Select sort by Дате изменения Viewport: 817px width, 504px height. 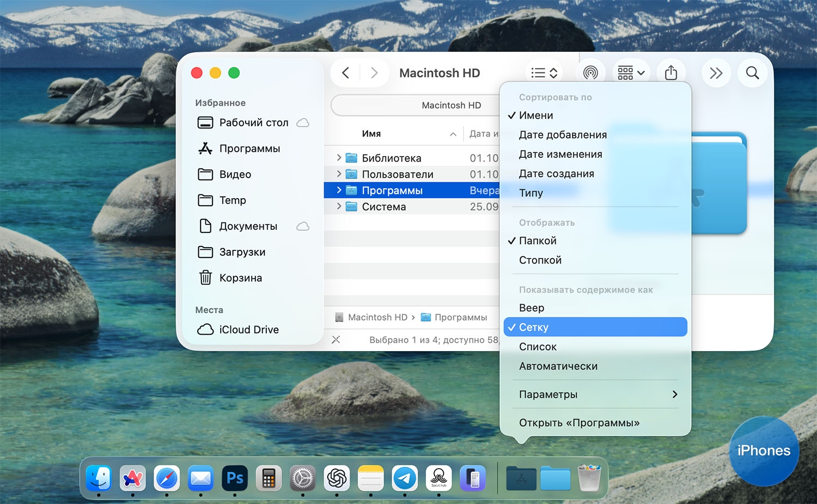[x=560, y=155]
